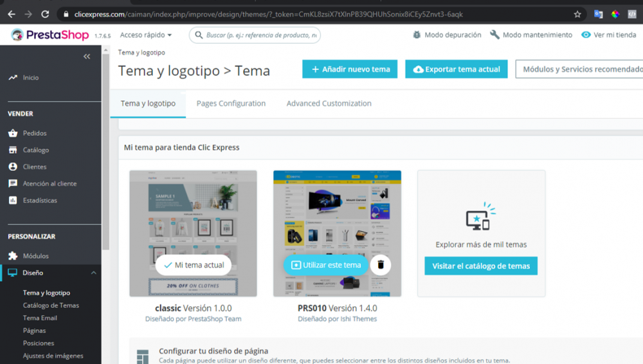The image size is (643, 364).
Task: Click Mi tema actual badge
Action: pos(193,265)
